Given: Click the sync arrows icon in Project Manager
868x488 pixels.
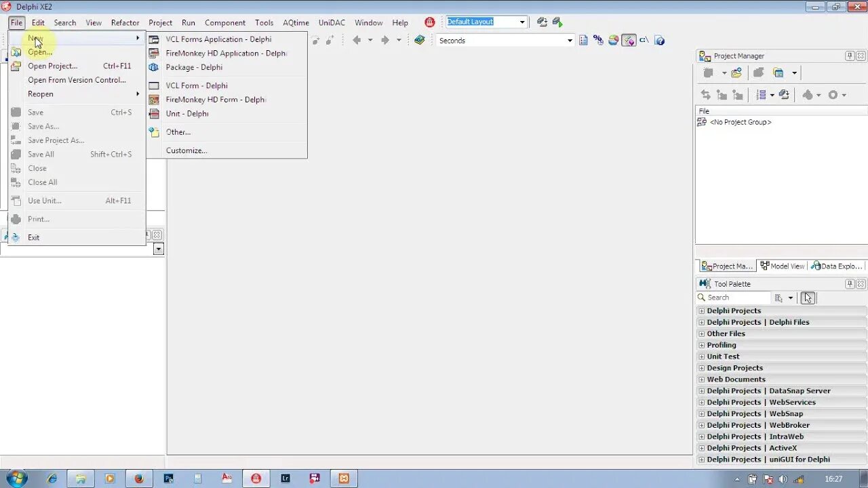Looking at the screenshot, I should [705, 95].
